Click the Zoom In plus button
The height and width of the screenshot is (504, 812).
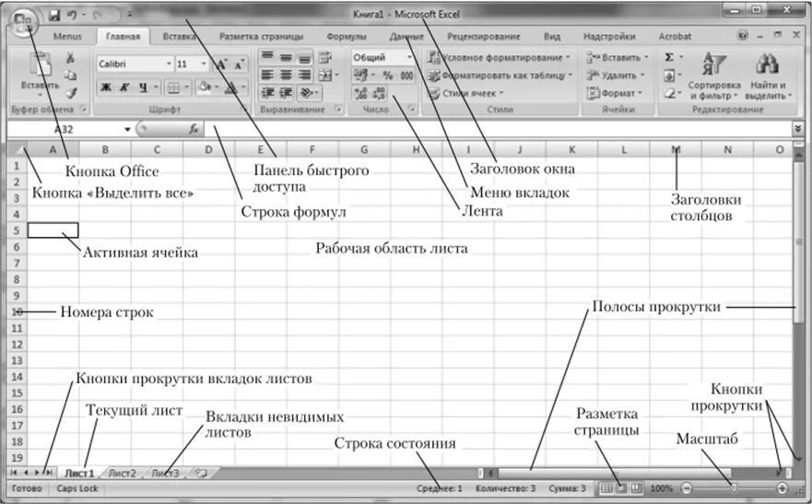pyautogui.click(x=782, y=488)
